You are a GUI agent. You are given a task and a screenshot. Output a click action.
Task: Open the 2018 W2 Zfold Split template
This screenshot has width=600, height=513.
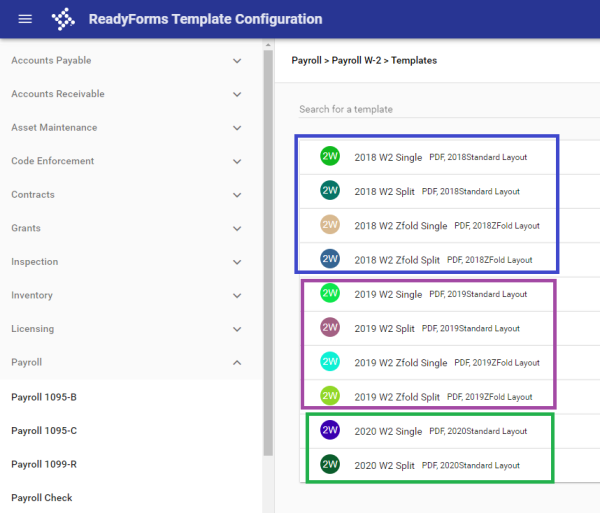coord(397,260)
